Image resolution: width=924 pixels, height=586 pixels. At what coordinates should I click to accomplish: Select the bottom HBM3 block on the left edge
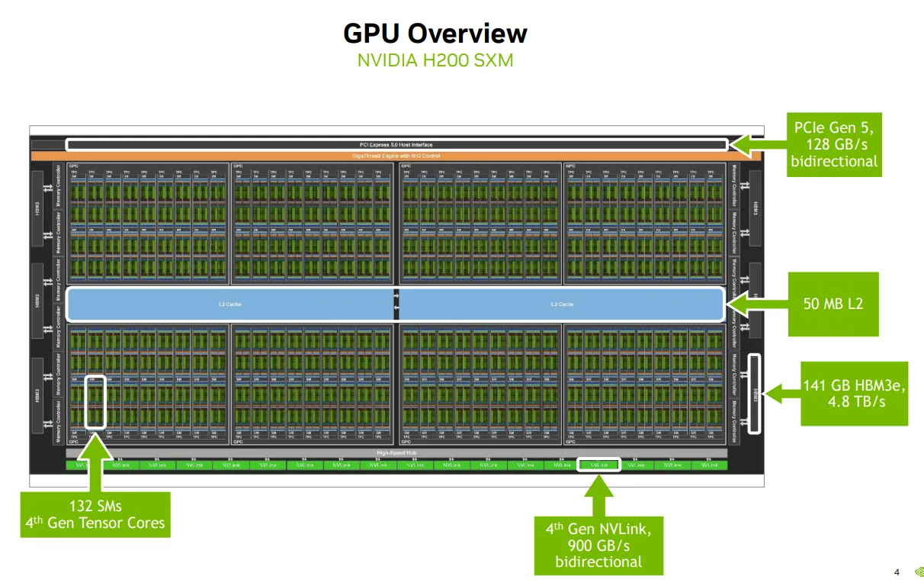click(x=39, y=394)
